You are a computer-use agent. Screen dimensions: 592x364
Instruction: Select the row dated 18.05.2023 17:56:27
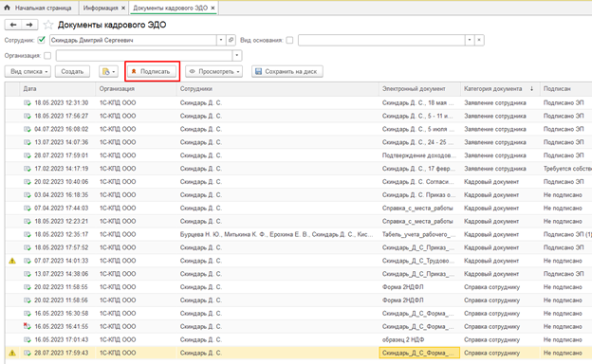click(x=298, y=117)
